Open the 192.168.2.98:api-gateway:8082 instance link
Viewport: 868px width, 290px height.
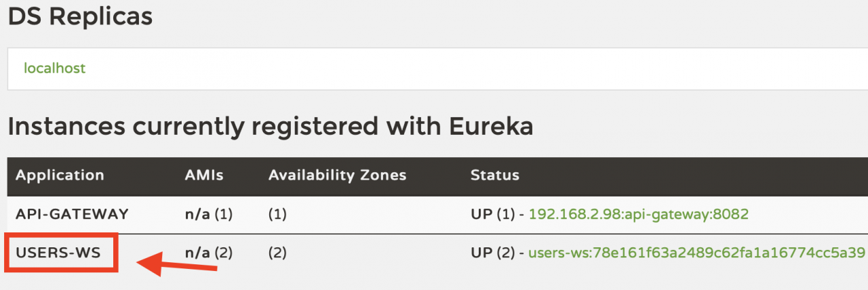coord(638,215)
